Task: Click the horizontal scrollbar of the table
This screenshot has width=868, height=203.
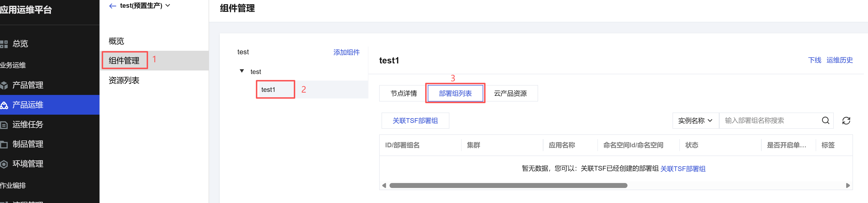Action: pos(508,185)
